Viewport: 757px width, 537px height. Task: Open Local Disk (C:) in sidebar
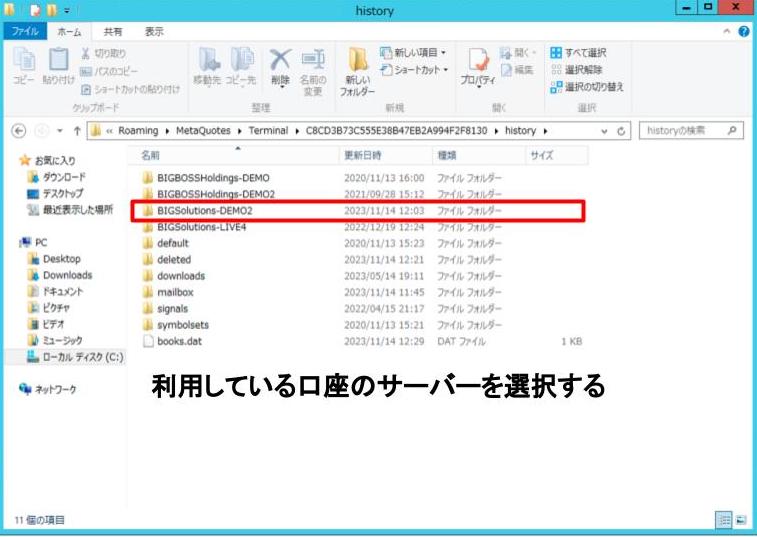[x=75, y=357]
